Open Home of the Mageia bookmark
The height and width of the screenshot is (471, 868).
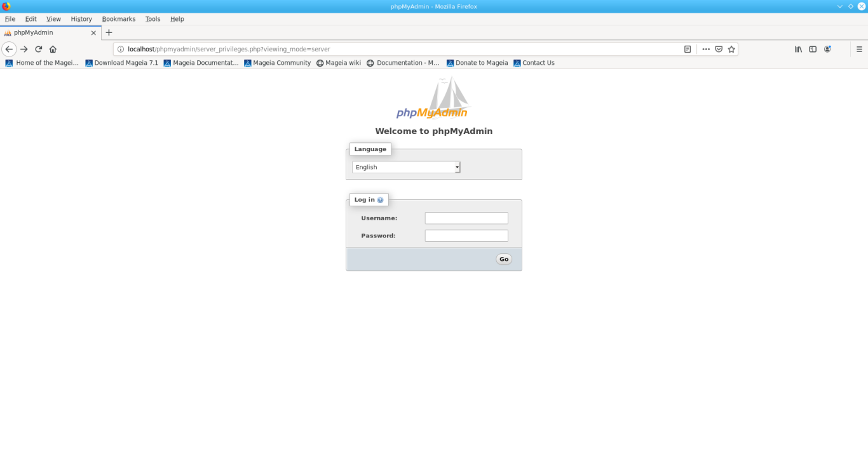point(42,63)
